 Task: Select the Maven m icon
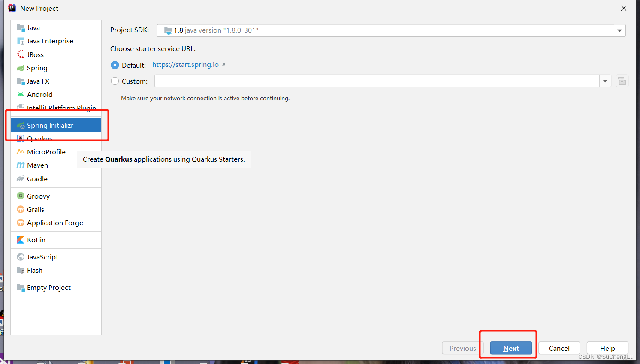point(21,165)
